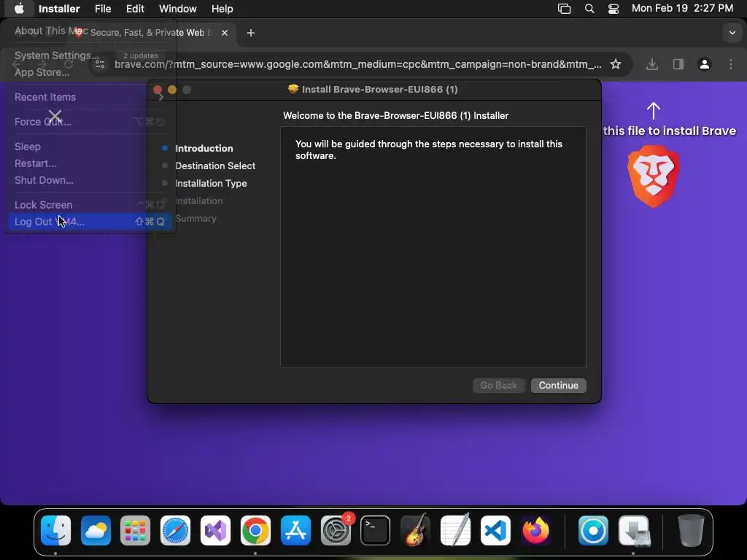Screen dimensions: 747x560
Task: Click the browser address bar URL
Action: (x=357, y=64)
